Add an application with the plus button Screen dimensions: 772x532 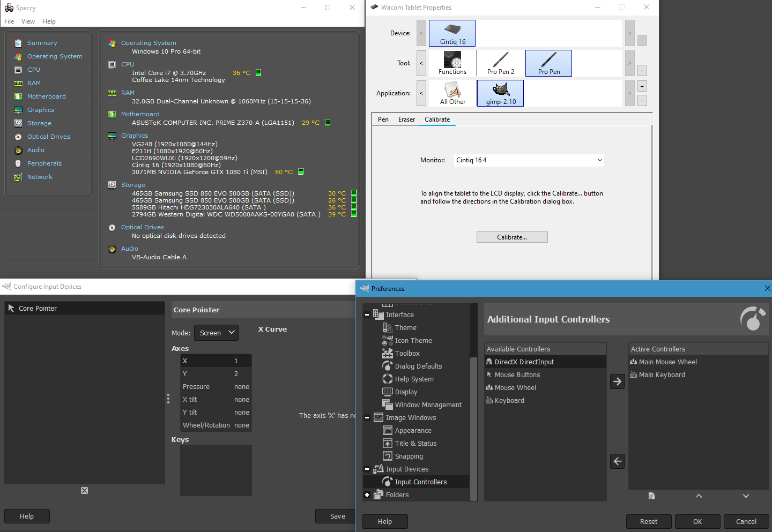[642, 86]
